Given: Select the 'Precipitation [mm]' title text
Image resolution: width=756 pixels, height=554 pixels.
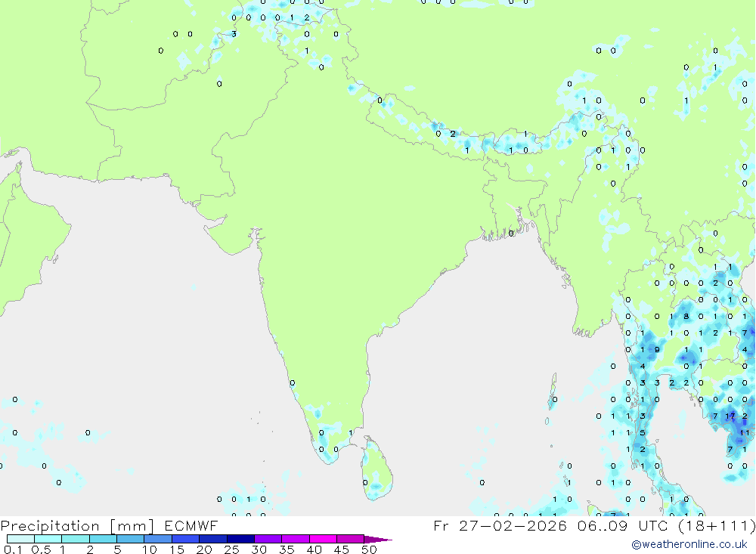Looking at the screenshot, I should tap(77, 525).
